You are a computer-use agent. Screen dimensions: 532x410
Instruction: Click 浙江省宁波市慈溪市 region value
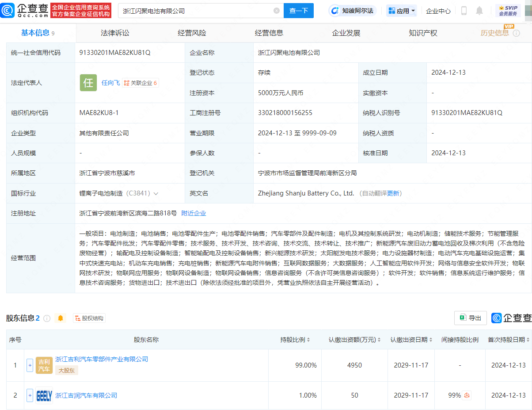(107, 173)
